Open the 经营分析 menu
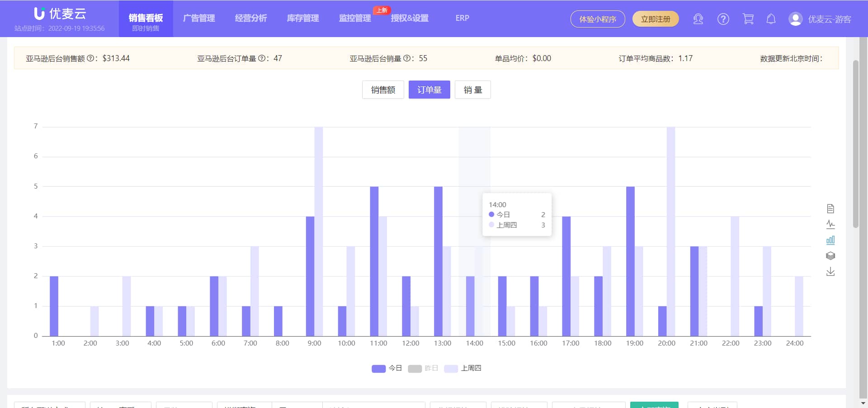Screen dimensions: 868x408 (x=251, y=18)
